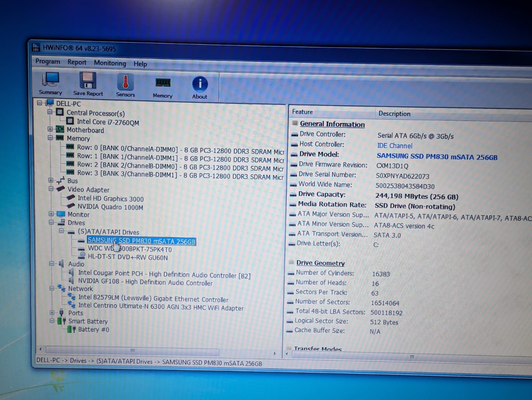Collapse the Memory node

coord(50,137)
